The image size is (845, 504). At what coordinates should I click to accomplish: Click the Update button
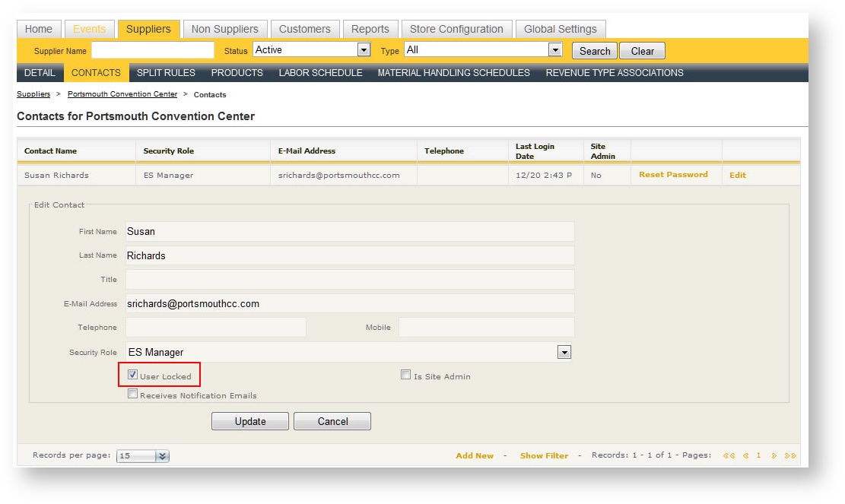point(249,421)
